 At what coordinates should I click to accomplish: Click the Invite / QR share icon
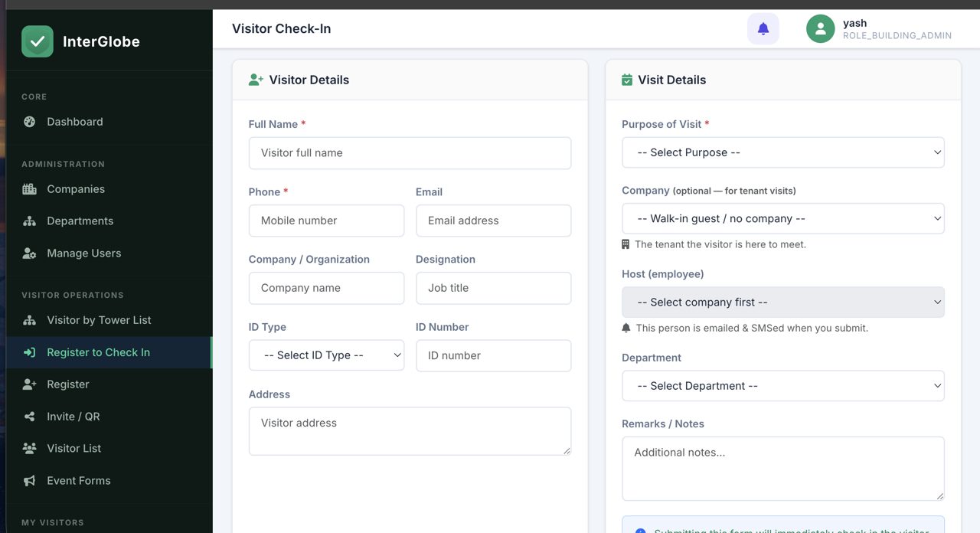click(x=30, y=417)
